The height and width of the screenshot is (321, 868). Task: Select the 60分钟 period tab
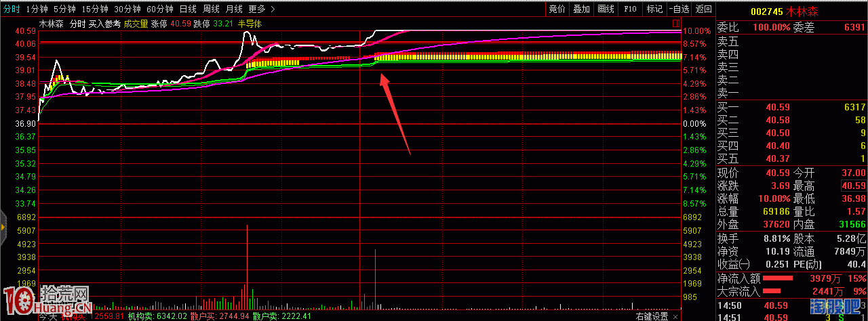(159, 9)
